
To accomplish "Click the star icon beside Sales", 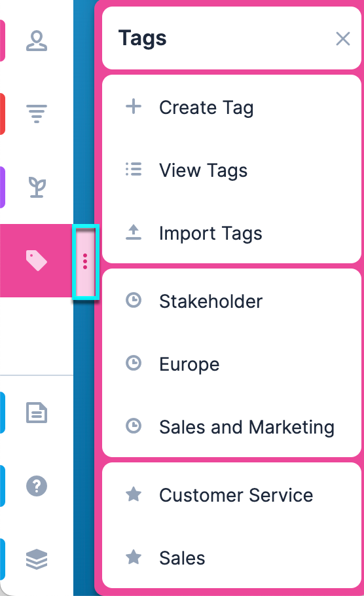I will click(x=134, y=557).
